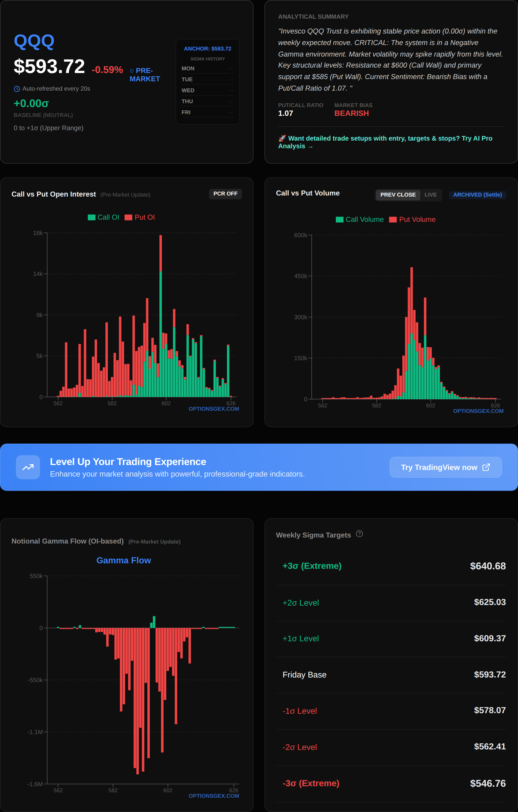The image size is (518, 812).
Task: Click the clock icon next to Auto-refreshed
Action: click(x=17, y=89)
